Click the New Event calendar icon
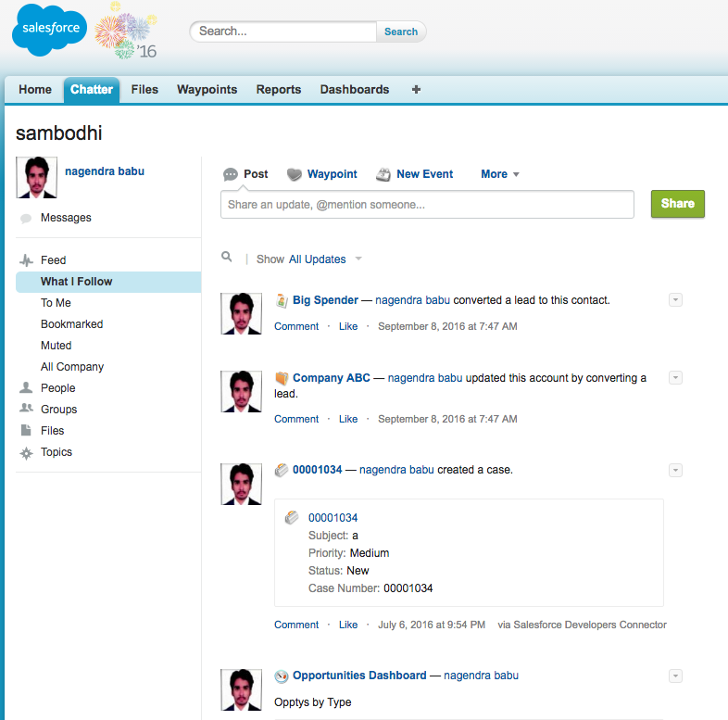Screen dimensions: 728x720 (x=383, y=174)
